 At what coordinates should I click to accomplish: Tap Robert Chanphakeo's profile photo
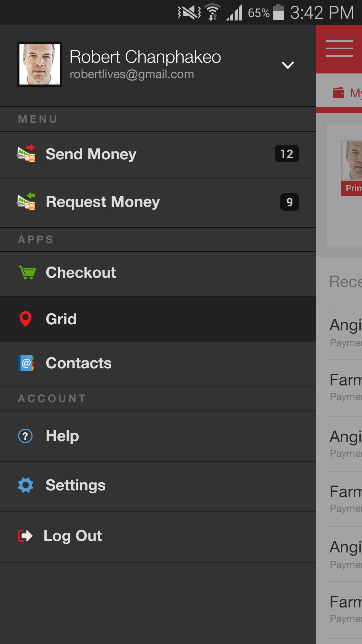pos(40,64)
